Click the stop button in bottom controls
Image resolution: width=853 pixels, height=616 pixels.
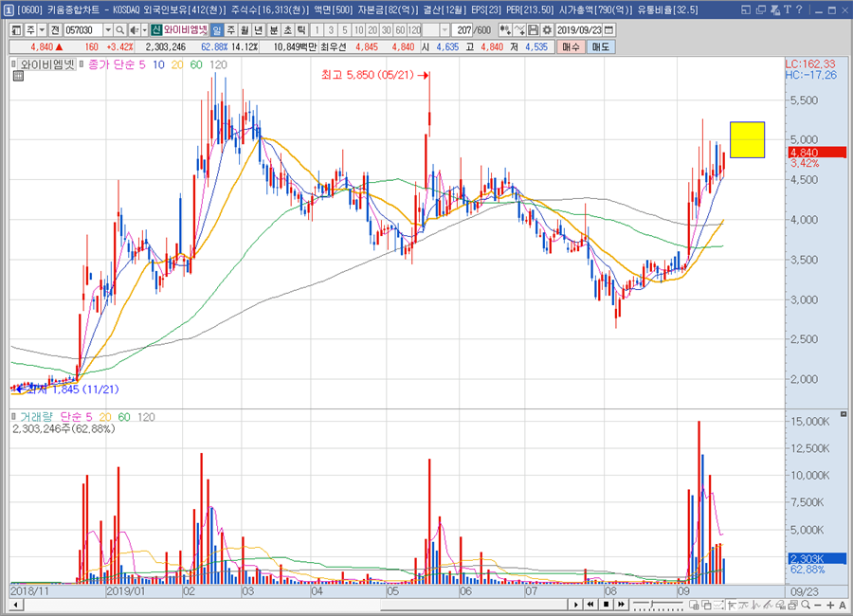pos(606,605)
